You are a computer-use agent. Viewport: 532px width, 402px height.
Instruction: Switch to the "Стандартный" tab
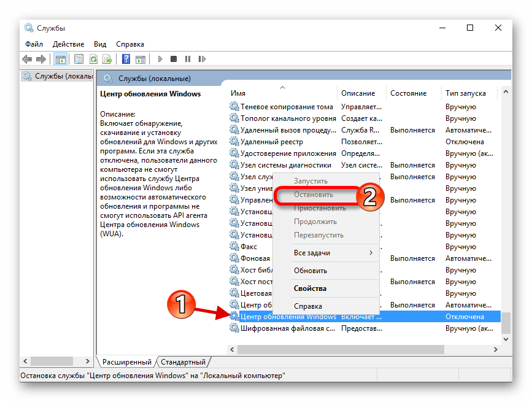[x=183, y=362]
